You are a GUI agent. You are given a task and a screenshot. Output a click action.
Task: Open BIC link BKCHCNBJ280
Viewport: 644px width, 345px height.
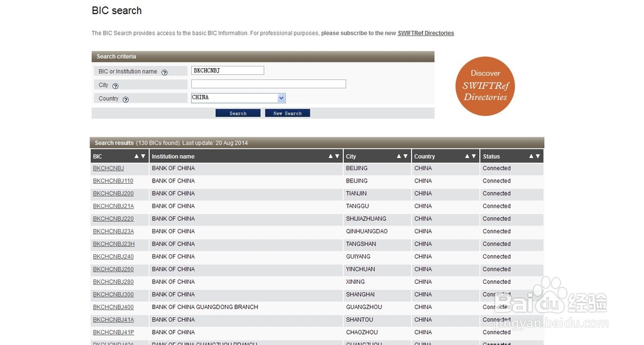(113, 282)
